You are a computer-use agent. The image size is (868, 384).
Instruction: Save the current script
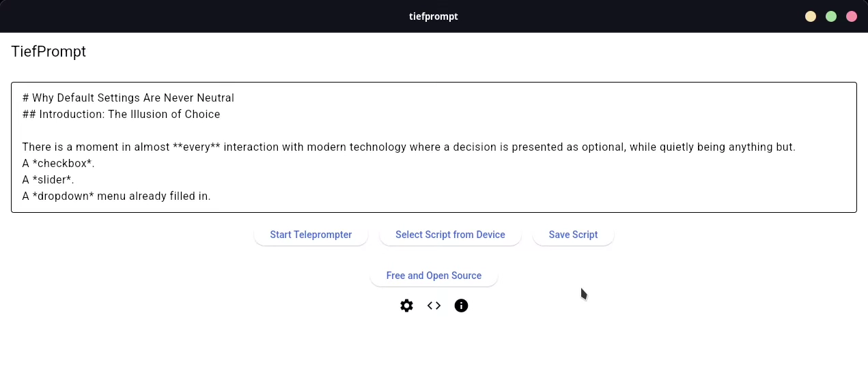click(x=573, y=235)
